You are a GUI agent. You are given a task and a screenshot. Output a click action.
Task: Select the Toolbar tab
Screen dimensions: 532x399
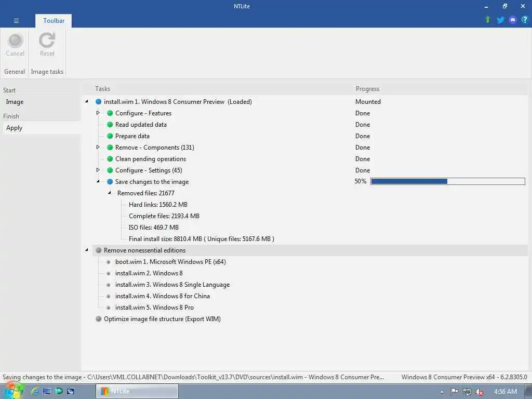click(54, 21)
